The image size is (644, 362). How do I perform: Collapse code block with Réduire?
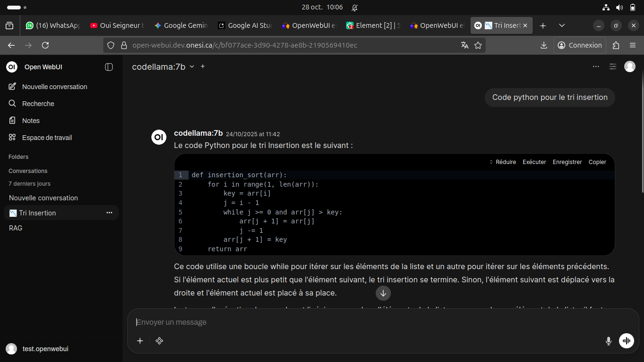point(503,162)
